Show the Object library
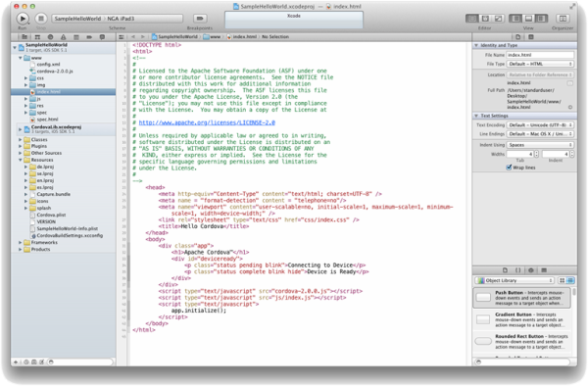This screenshot has width=588, height=386. coord(531,270)
